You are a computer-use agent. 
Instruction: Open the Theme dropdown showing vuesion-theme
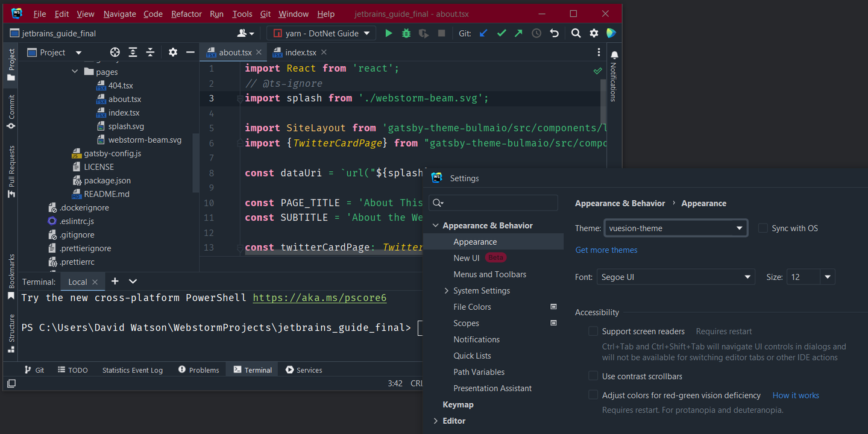tap(739, 228)
